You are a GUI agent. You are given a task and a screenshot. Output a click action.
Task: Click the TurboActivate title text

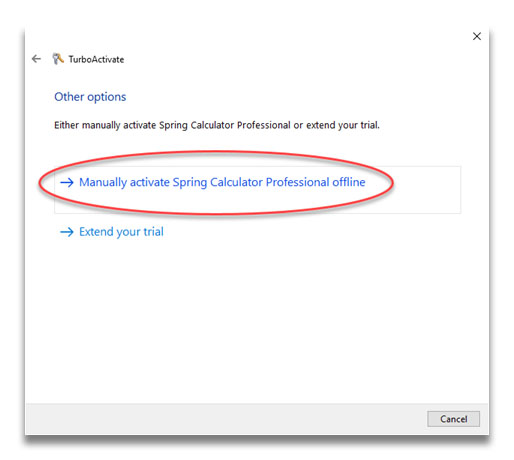pyautogui.click(x=96, y=59)
